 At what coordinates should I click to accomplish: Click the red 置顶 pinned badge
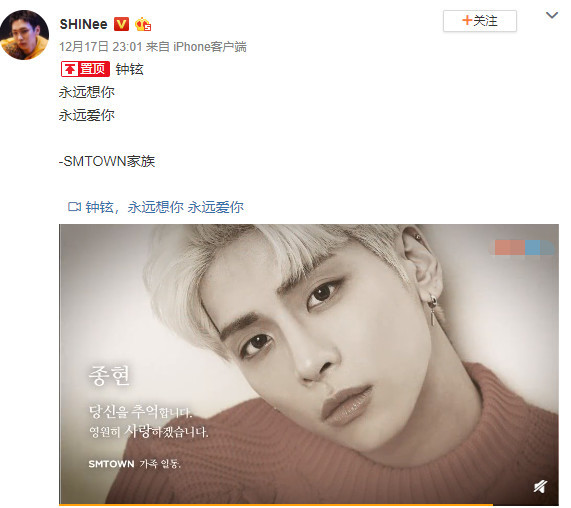point(85,69)
